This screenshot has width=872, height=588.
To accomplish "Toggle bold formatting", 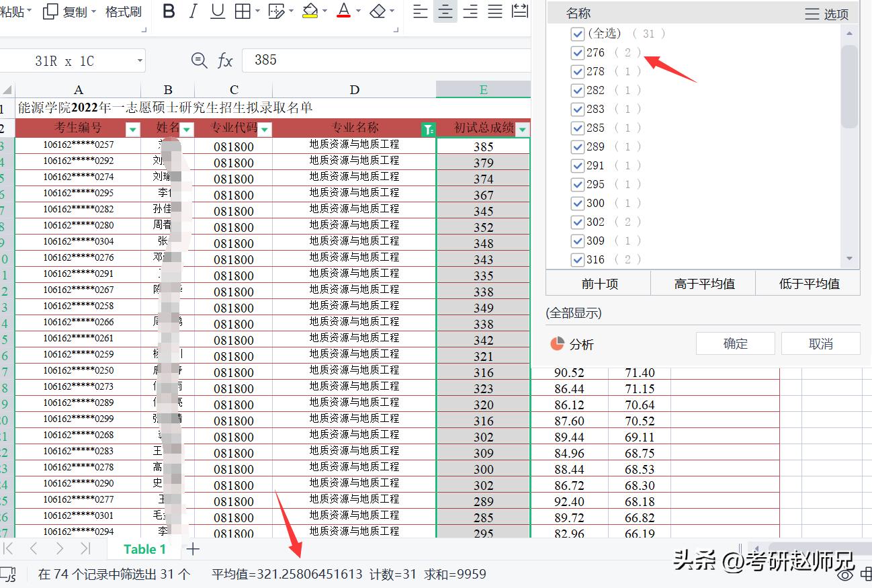I will click(x=169, y=11).
